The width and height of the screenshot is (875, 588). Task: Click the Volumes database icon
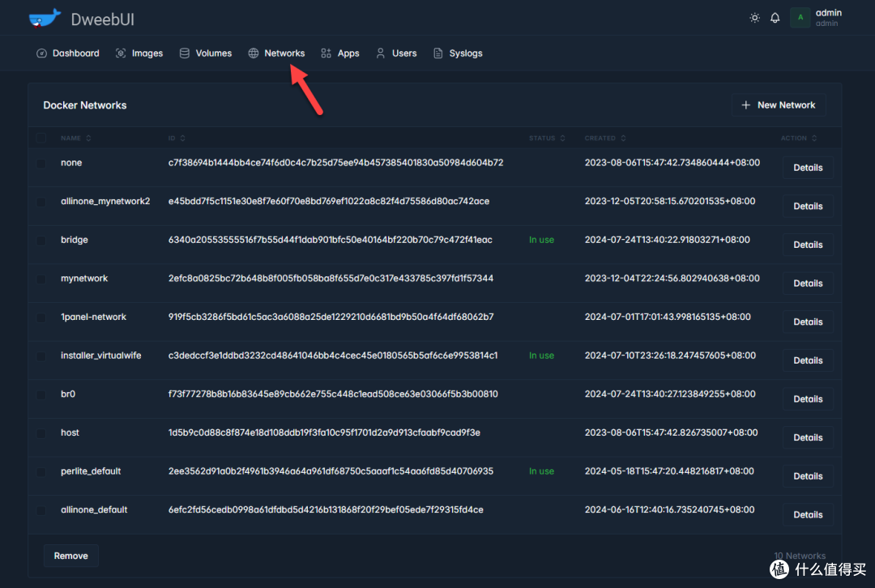click(x=185, y=53)
